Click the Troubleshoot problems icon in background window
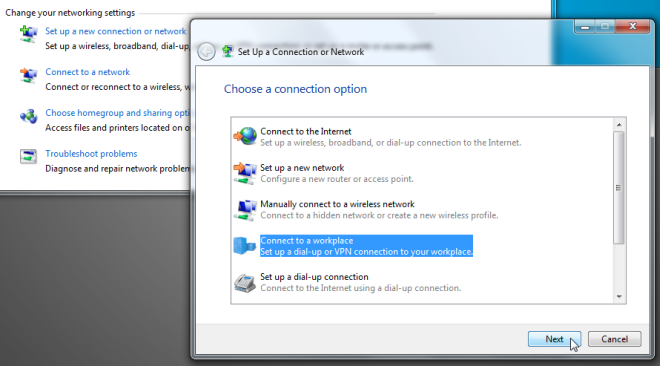 pos(29,156)
